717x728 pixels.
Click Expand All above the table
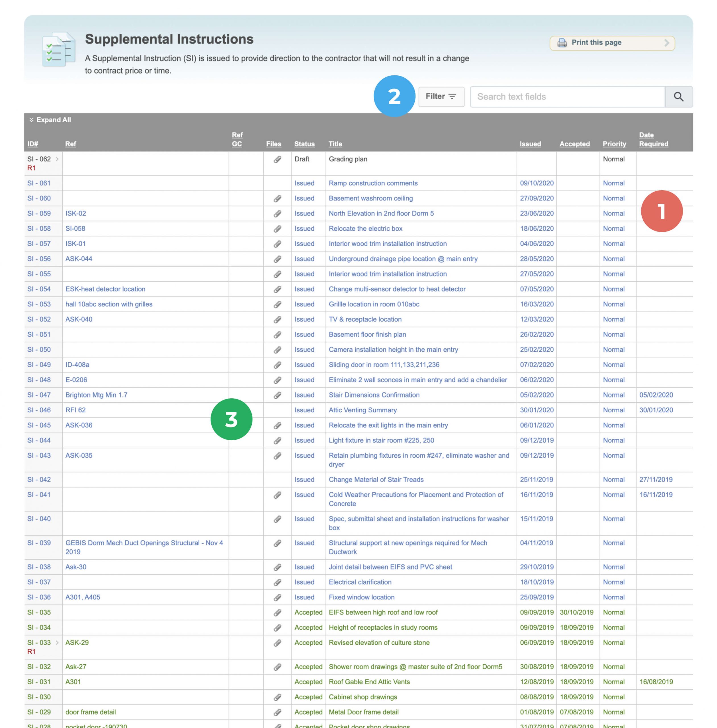click(51, 120)
